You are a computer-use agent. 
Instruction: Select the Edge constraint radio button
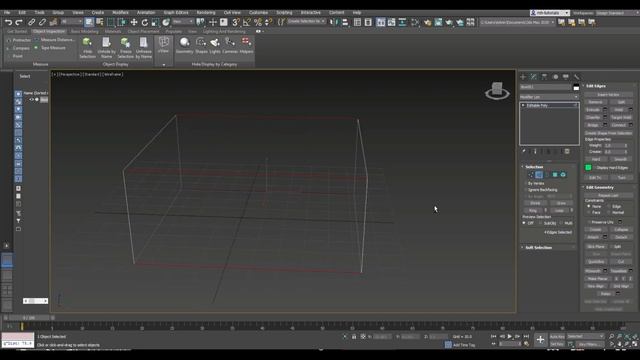point(609,207)
